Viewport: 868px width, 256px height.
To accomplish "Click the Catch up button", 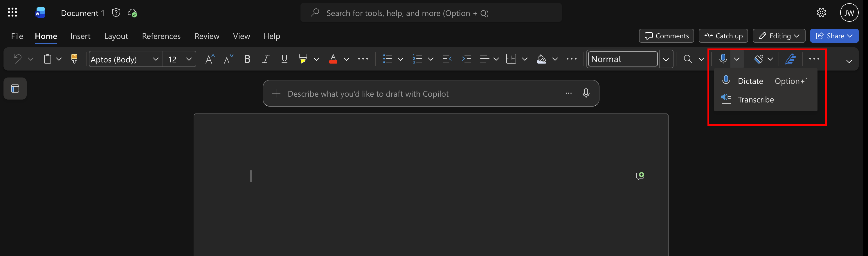I will pyautogui.click(x=723, y=36).
